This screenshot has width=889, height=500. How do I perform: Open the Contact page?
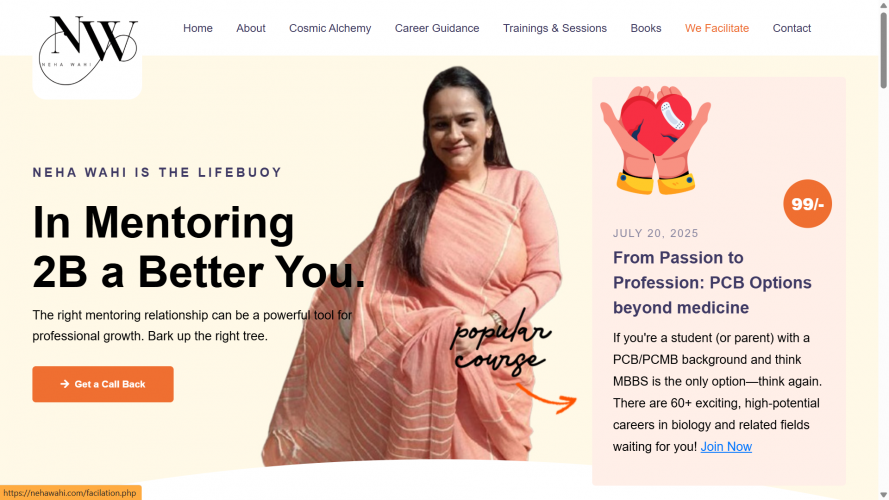(x=791, y=28)
